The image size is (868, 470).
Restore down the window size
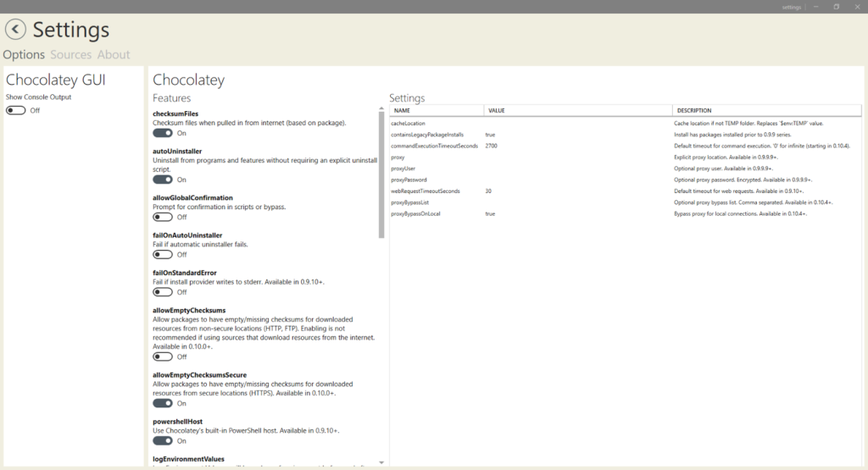coord(837,7)
